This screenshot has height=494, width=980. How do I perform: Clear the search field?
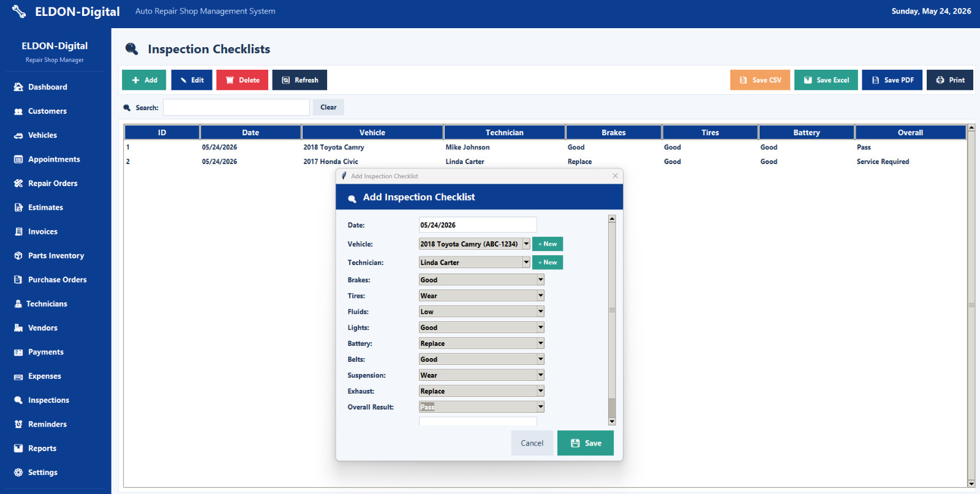pyautogui.click(x=328, y=107)
